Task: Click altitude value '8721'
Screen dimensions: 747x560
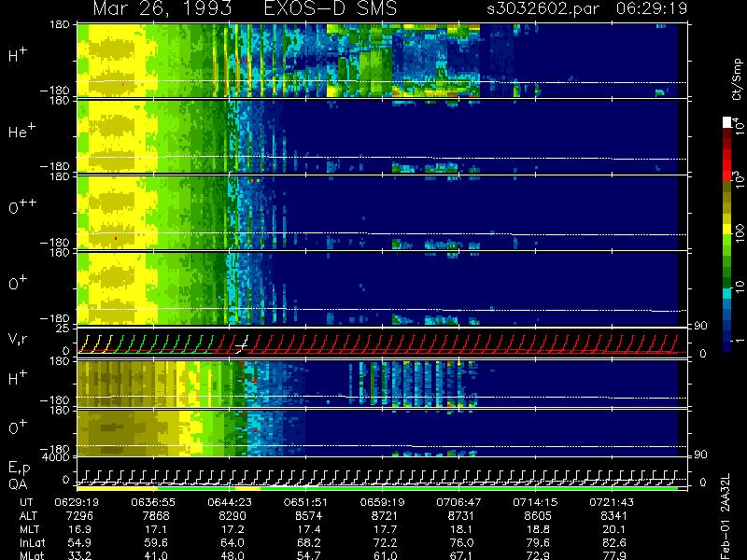Action: 385,516
